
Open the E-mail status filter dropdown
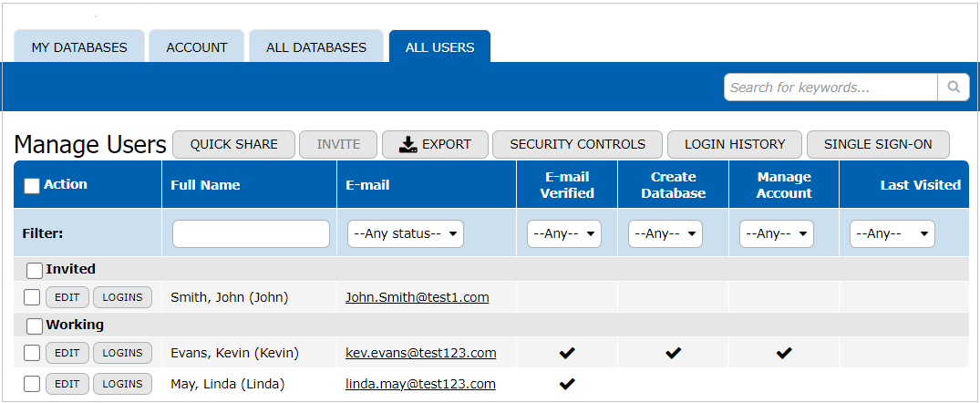[406, 233]
